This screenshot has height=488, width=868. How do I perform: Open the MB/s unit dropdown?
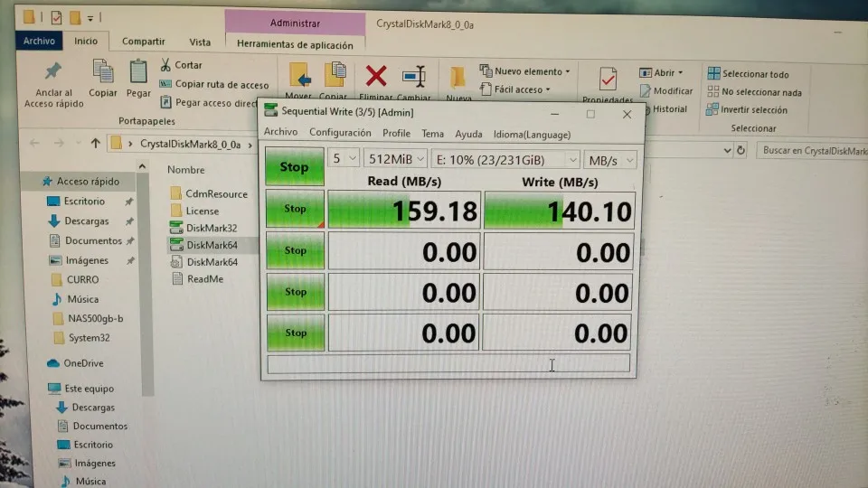[x=610, y=161]
